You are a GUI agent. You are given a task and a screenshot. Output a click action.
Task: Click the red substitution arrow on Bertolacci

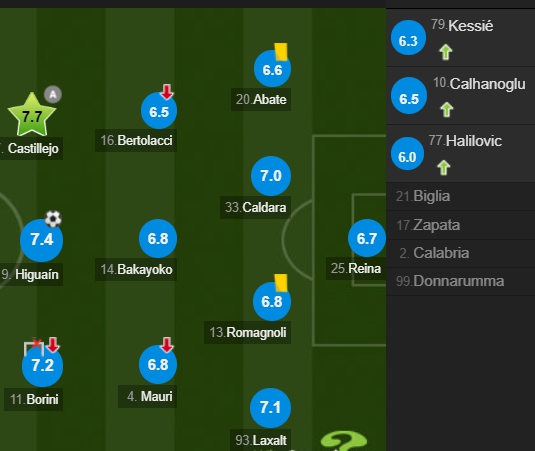point(167,92)
